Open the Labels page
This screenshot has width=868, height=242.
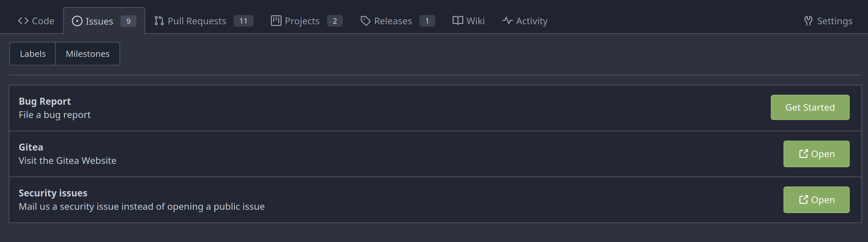(x=33, y=54)
